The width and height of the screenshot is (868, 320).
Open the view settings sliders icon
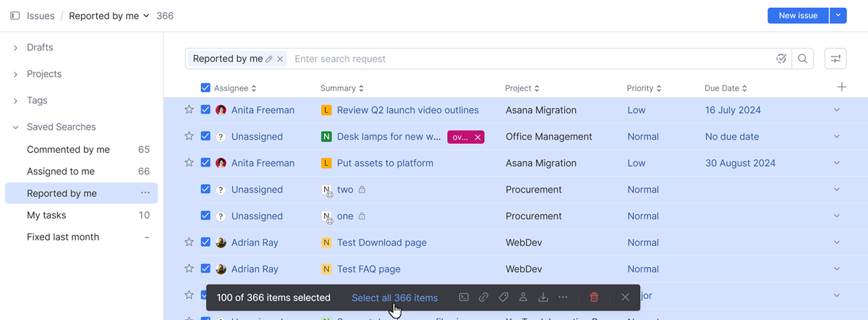point(835,59)
